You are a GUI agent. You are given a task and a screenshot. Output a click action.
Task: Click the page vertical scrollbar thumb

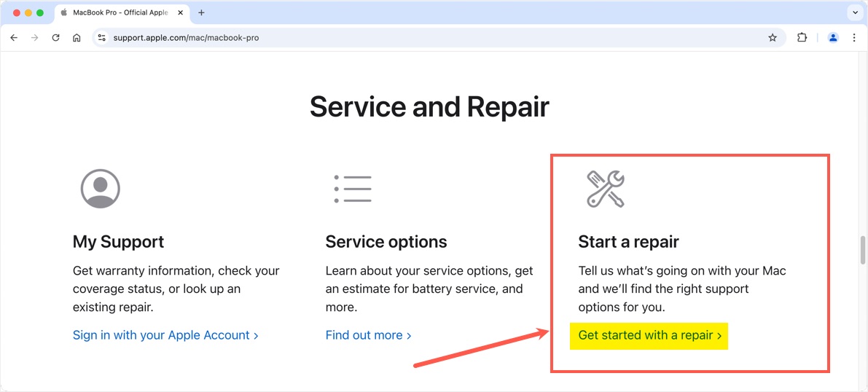862,251
